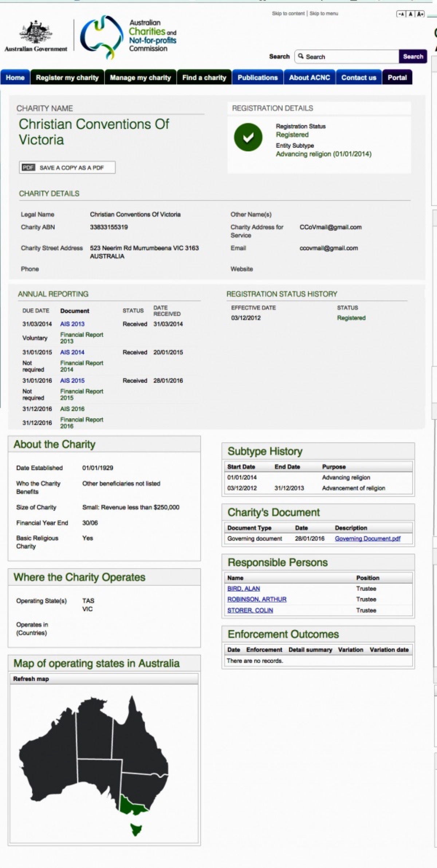
Task: Click the green registered checkmark icon
Action: pyautogui.click(x=248, y=138)
